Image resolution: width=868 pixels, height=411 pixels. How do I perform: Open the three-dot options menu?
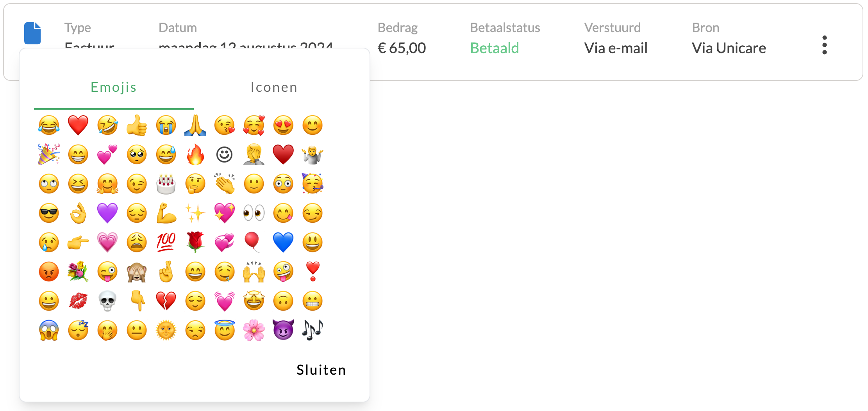[825, 45]
